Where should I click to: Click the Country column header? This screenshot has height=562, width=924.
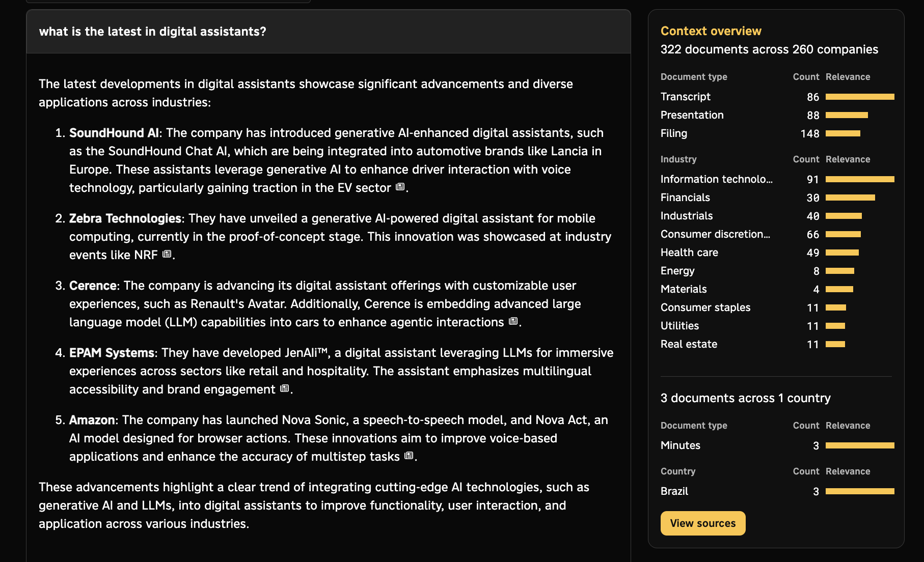pos(678,471)
